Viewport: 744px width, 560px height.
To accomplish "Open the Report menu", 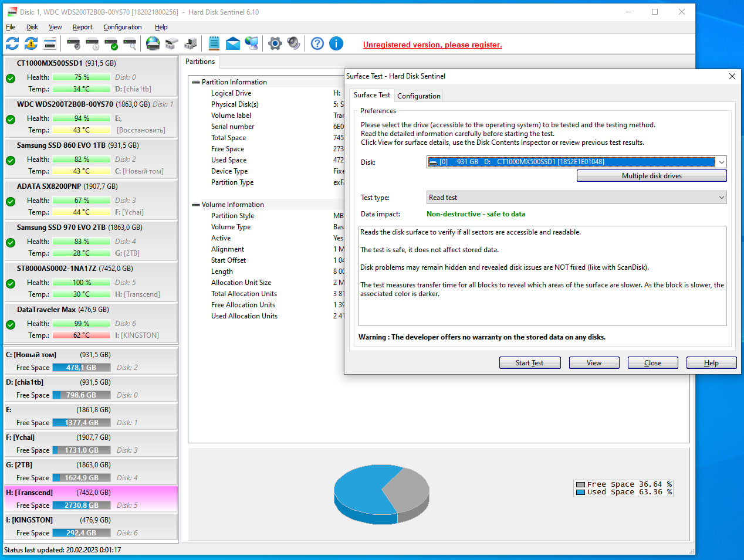I will (83, 27).
